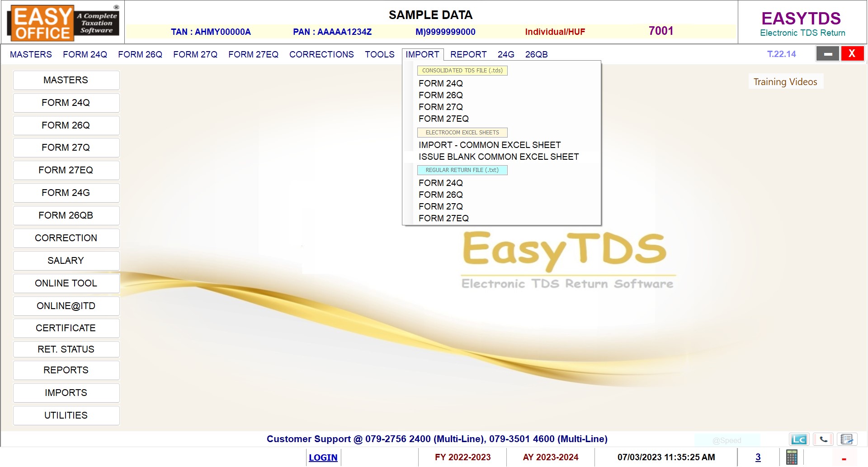Screen dimensions: 868x467
Task: Click the @Speed faded label
Action: point(726,440)
